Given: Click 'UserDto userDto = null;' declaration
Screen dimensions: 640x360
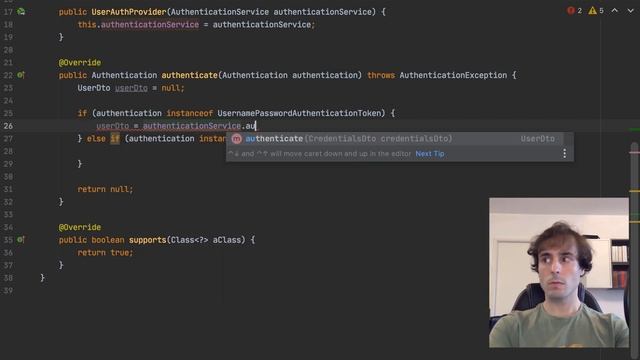Looking at the screenshot, I should point(131,88).
